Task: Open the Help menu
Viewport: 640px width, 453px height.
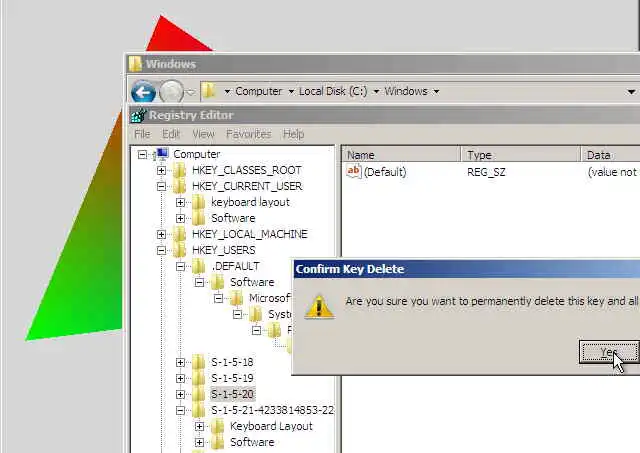Action: 293,134
